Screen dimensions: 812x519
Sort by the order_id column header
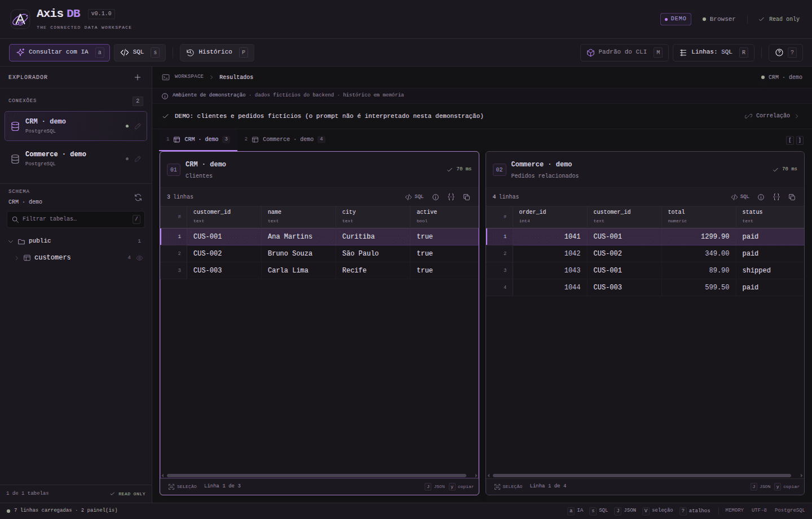point(549,217)
